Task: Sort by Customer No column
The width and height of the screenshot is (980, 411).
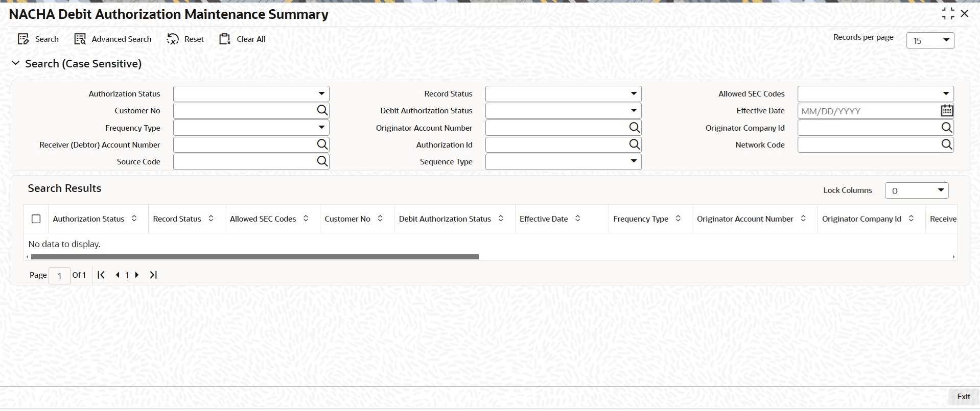Action: (380, 219)
